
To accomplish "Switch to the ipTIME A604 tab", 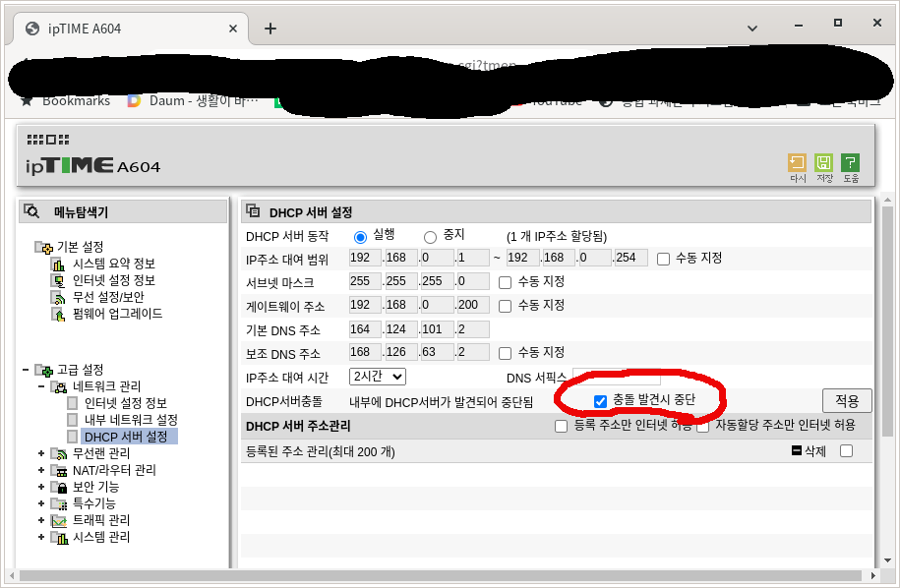I will coord(129,29).
